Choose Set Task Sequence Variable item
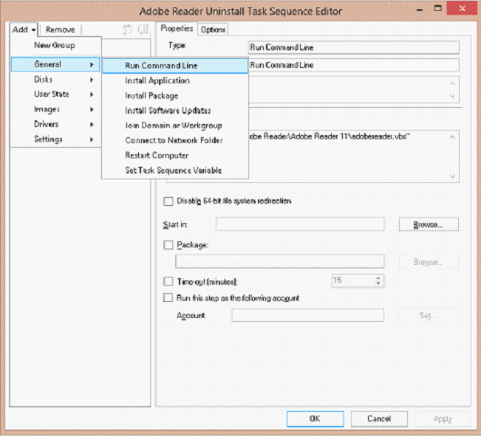This screenshot has height=448, width=481. 175,170
